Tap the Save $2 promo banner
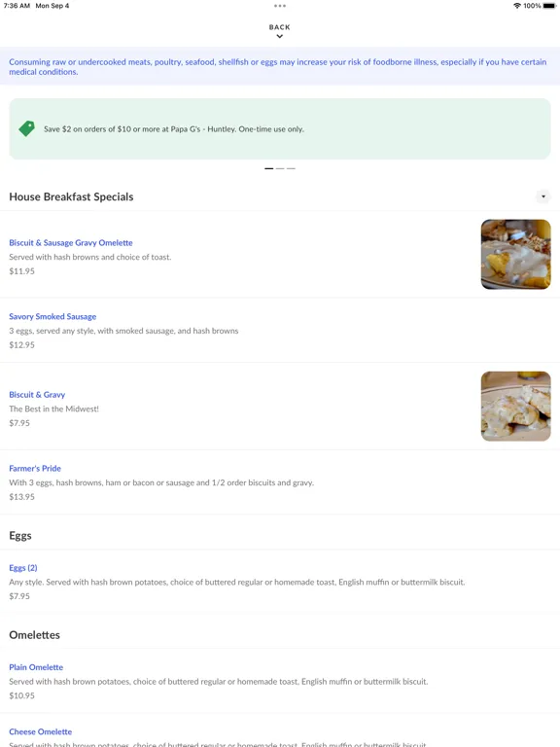Viewport: 560px width, 747px height. [280, 128]
